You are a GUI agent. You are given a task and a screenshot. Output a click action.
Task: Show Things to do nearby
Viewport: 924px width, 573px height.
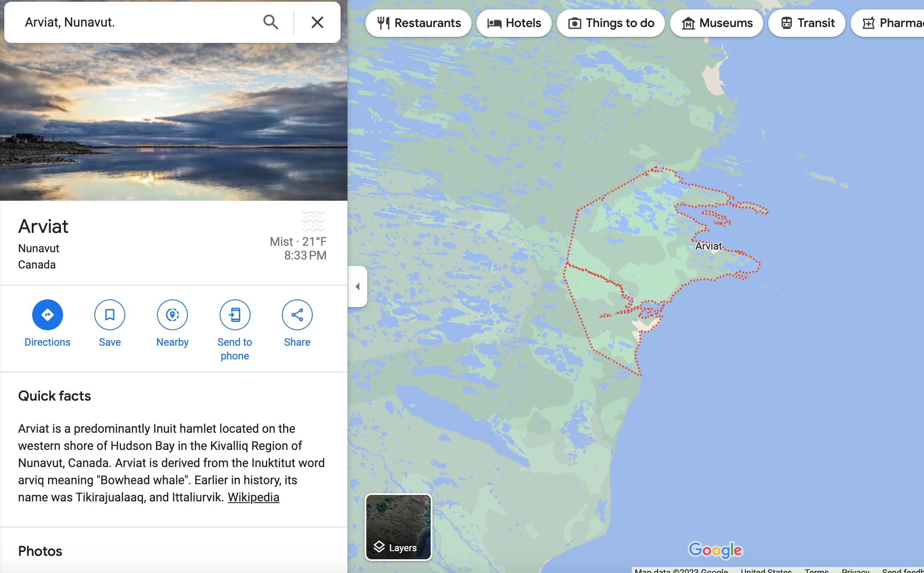tap(611, 23)
